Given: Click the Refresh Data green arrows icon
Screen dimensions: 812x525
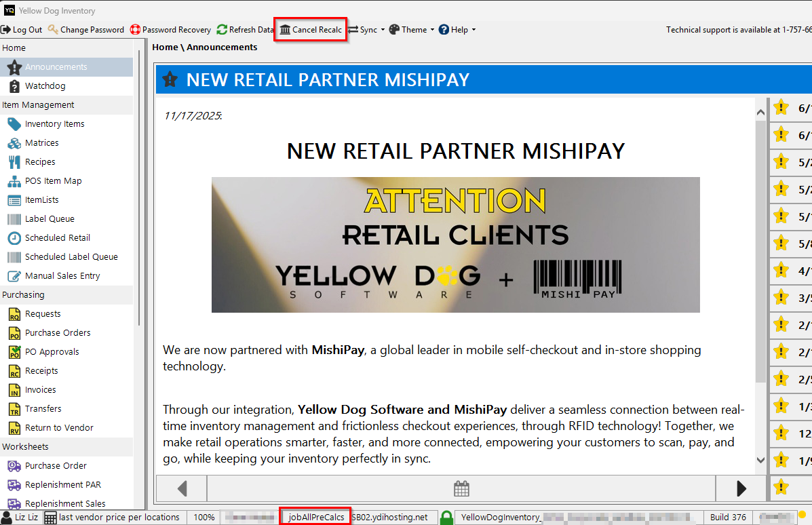Looking at the screenshot, I should pos(222,30).
